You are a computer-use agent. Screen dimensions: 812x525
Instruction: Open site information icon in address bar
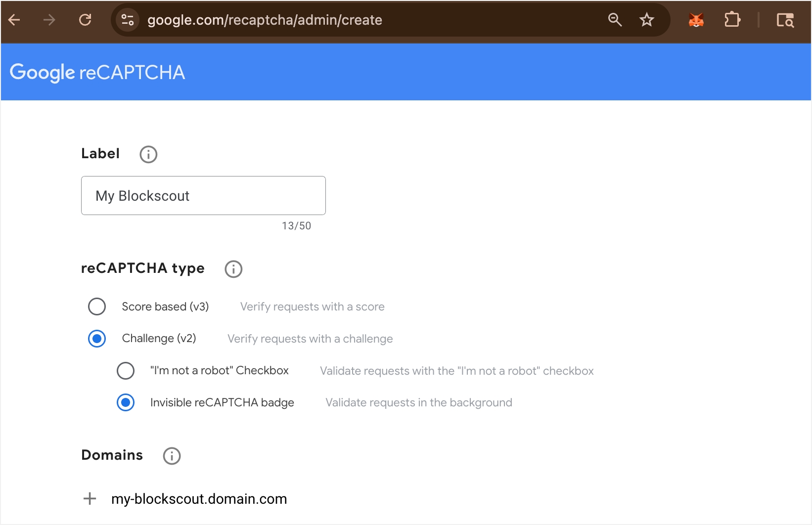tap(128, 20)
